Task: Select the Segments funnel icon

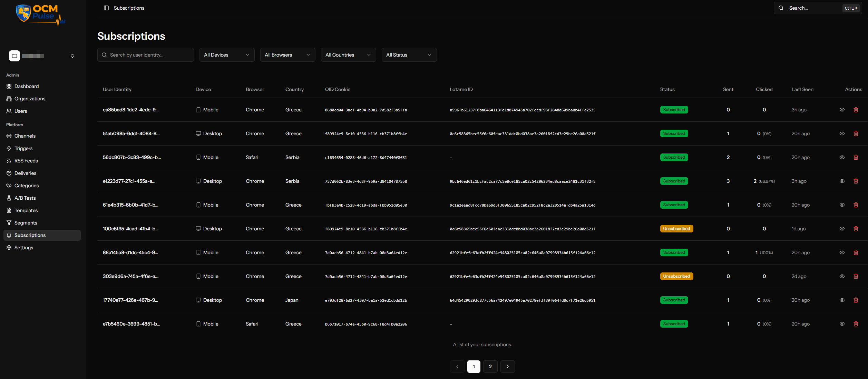Action: (x=9, y=222)
